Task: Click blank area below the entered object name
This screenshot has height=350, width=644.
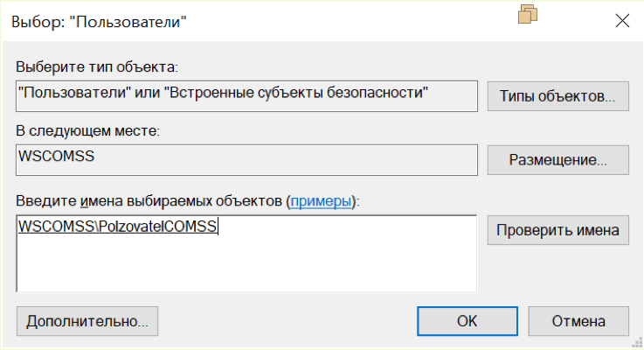Action: coord(245,267)
